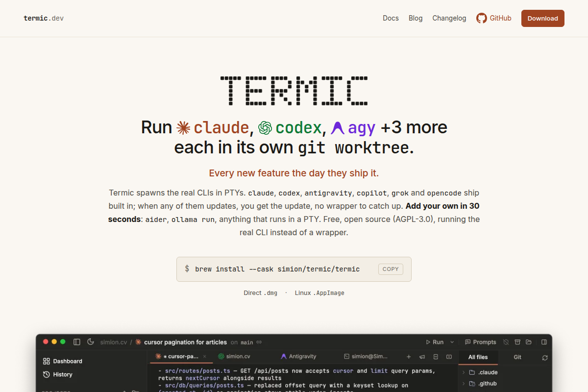Click the brew install command text
Image resolution: width=588 pixels, height=392 pixels.
[x=277, y=269]
